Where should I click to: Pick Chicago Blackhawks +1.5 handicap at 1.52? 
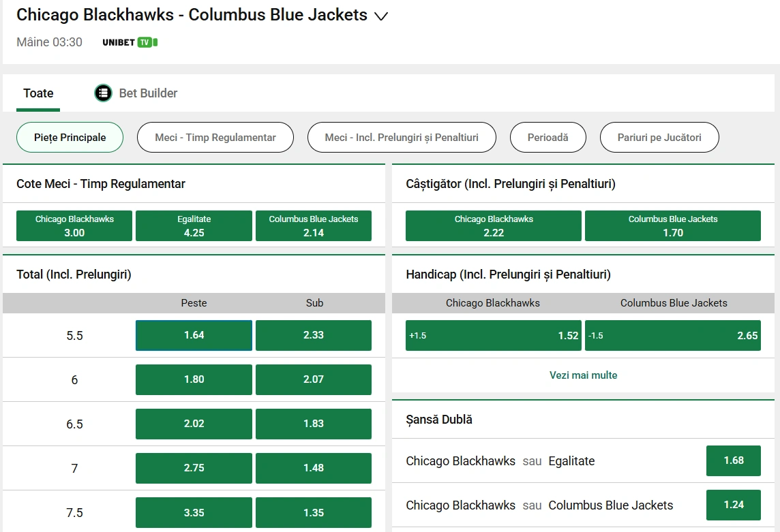point(493,336)
